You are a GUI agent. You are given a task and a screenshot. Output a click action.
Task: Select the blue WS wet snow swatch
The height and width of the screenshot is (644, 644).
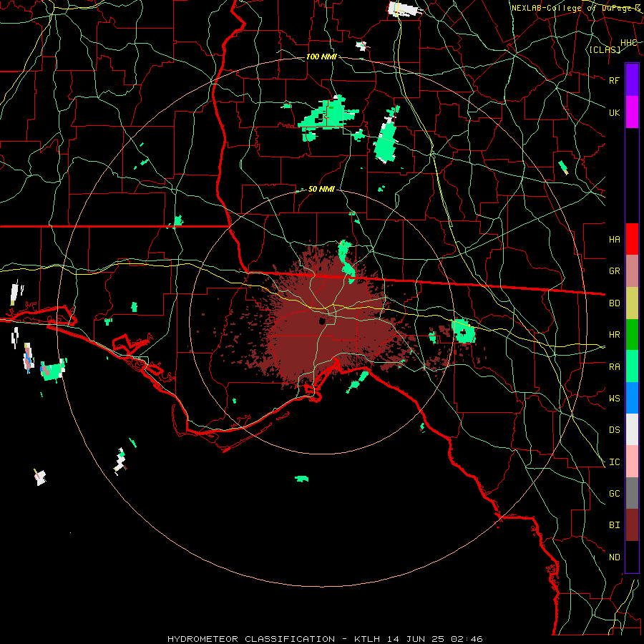632,398
